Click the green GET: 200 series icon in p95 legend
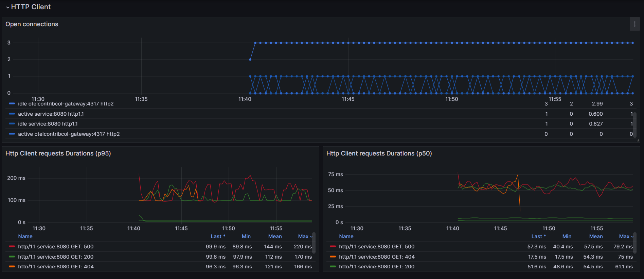 coord(12,257)
